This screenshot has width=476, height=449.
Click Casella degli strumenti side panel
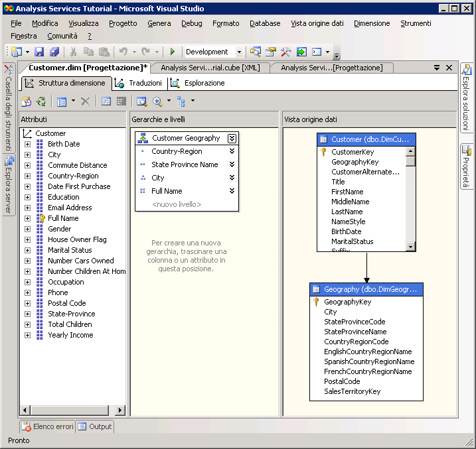(x=9, y=107)
